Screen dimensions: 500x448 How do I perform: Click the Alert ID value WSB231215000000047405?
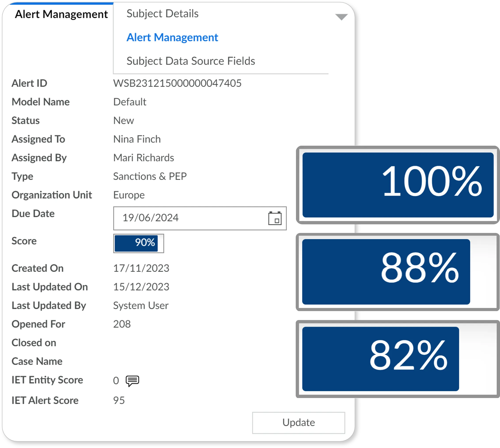point(177,83)
